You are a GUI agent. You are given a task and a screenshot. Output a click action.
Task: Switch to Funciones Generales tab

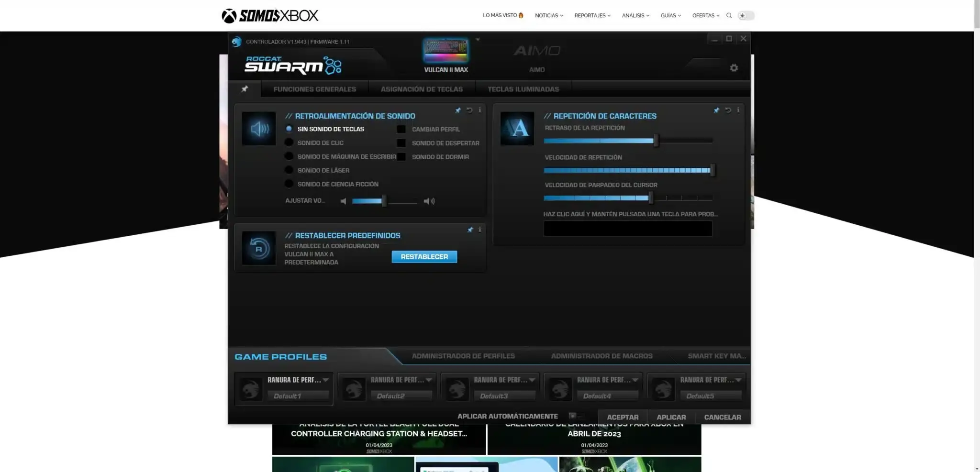coord(315,89)
